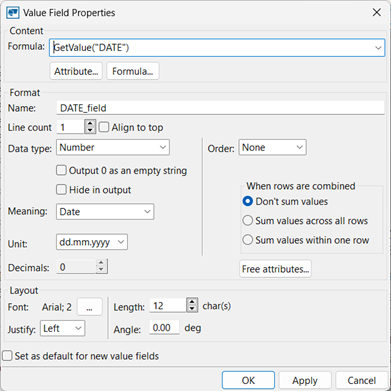Decrease Length with down spinner arrow
391x392 pixels.
coord(192,308)
